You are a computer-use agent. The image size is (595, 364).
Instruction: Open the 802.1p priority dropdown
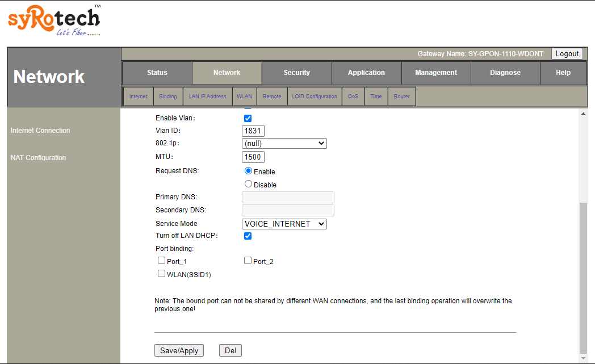coord(284,144)
